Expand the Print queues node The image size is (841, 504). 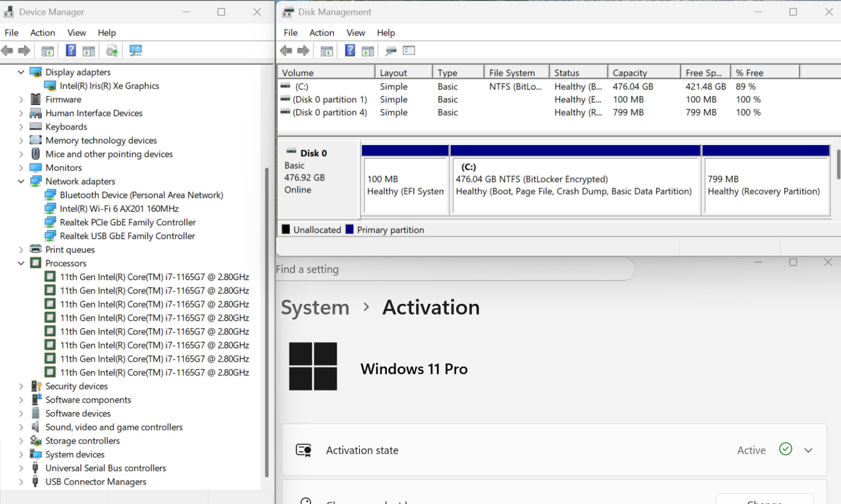coord(21,250)
